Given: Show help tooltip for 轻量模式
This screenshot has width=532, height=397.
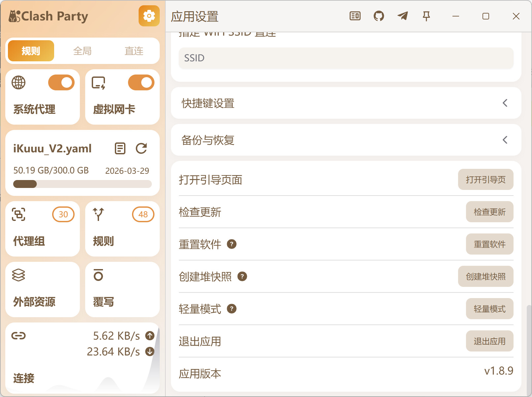Looking at the screenshot, I should [x=232, y=309].
